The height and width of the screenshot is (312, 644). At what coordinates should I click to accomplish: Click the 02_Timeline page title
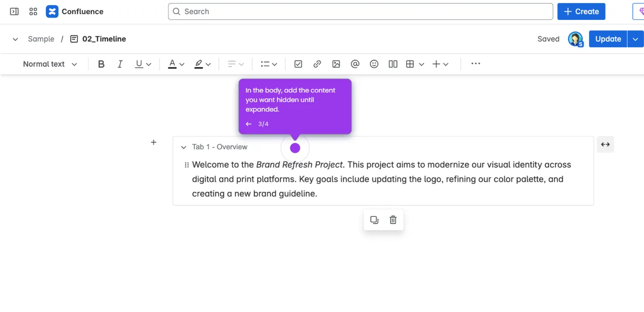pos(104,39)
